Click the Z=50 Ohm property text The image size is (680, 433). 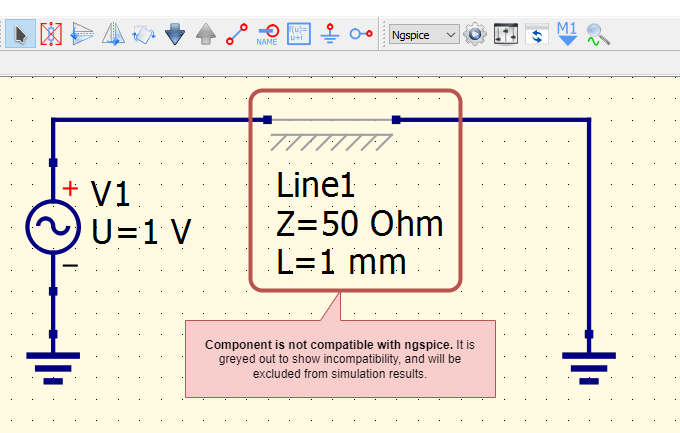coord(360,224)
